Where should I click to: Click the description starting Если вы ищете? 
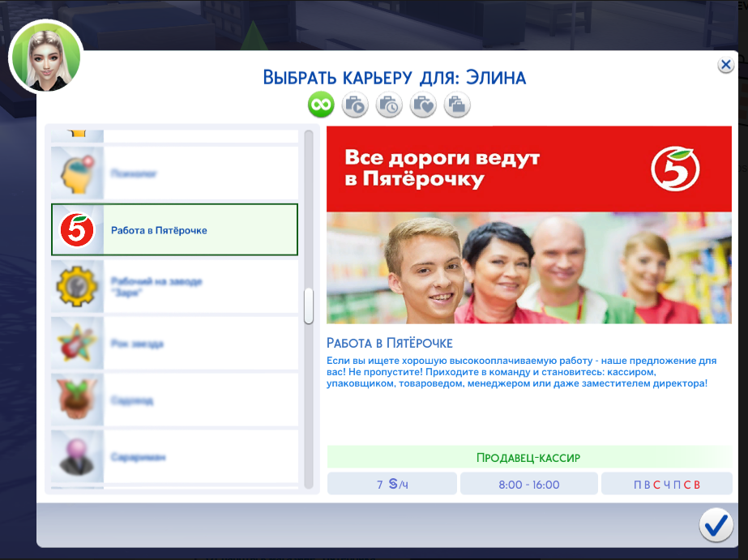521,372
